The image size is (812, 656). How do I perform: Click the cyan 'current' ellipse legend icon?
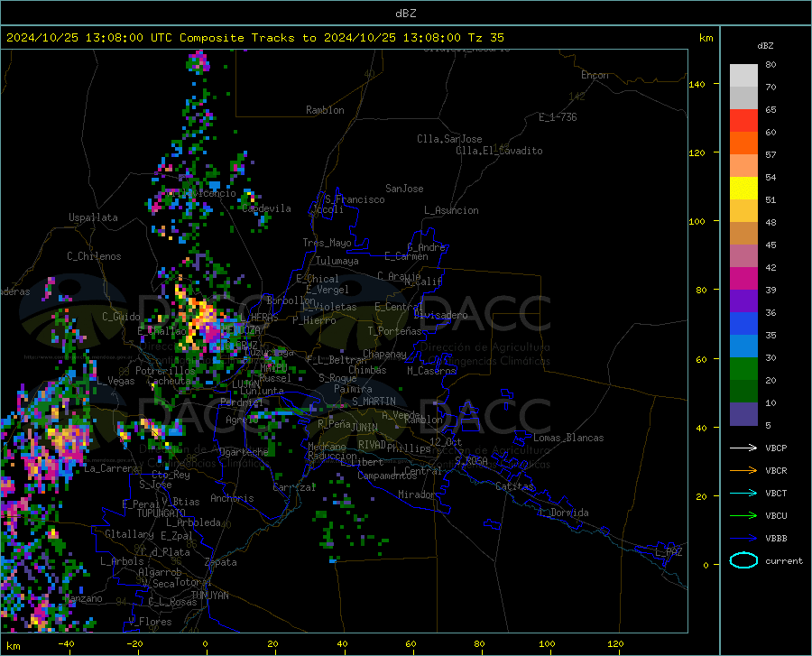point(743,560)
